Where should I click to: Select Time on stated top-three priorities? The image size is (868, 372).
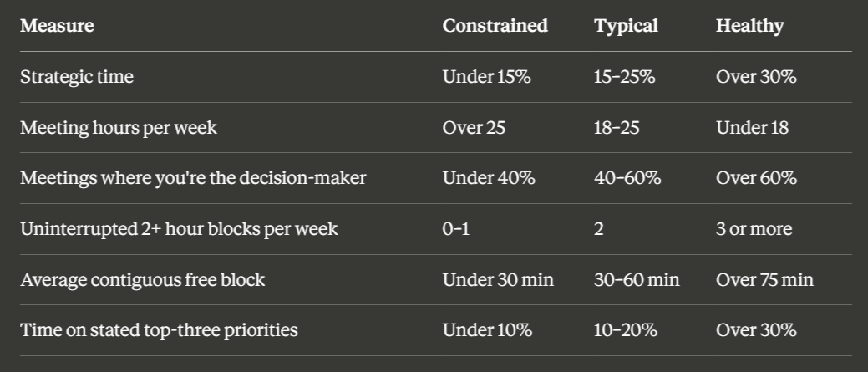(x=160, y=330)
